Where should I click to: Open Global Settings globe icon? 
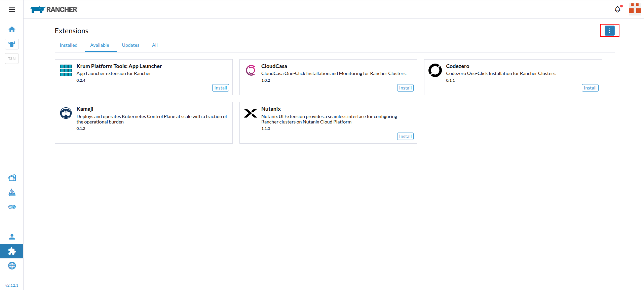coord(12,266)
